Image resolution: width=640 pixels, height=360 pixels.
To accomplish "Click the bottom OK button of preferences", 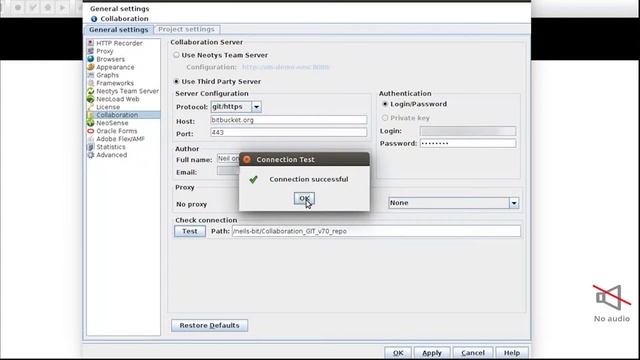I will coord(398,353).
